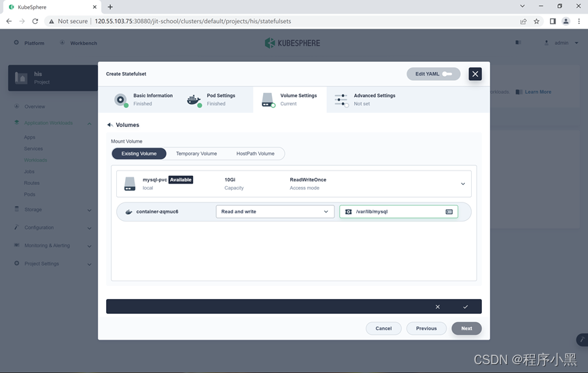This screenshot has height=373, width=588.
Task: Click the 10Gi capacity value
Action: pyautogui.click(x=230, y=179)
